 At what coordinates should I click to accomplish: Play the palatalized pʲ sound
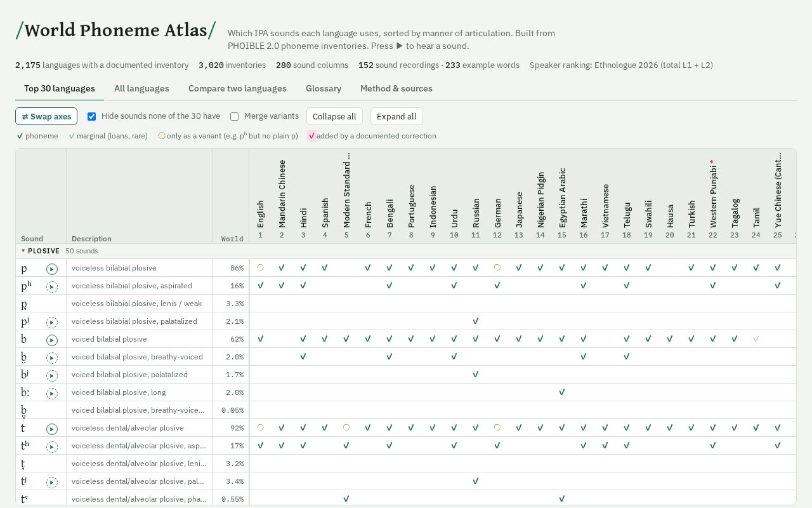(52, 323)
